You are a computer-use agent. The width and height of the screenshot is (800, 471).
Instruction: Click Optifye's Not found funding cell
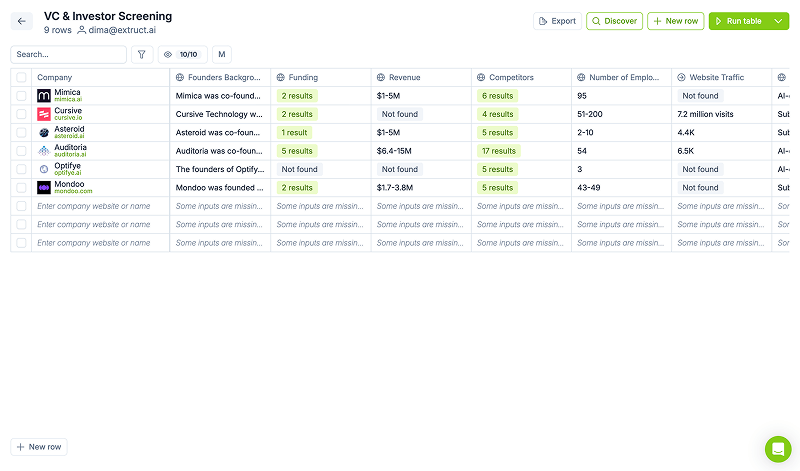pyautogui.click(x=299, y=169)
